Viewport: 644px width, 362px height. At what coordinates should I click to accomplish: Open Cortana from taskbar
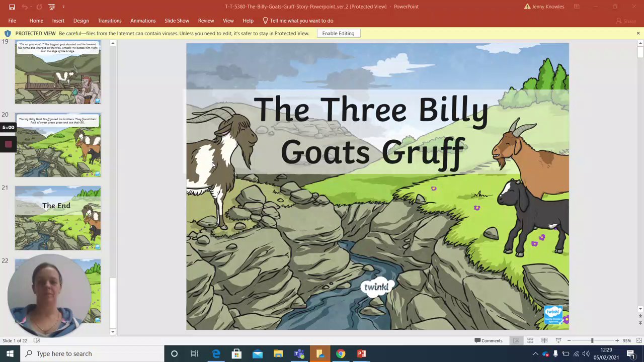[x=174, y=353]
